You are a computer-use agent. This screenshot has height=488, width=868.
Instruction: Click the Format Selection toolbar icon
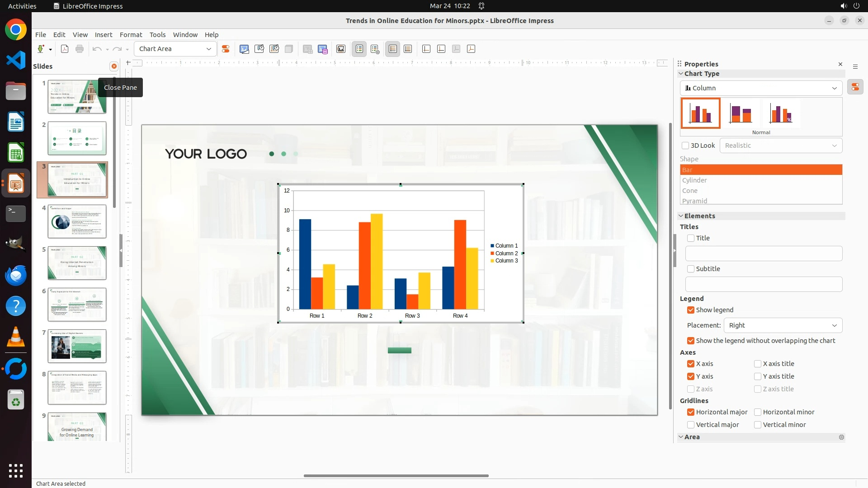(x=225, y=49)
